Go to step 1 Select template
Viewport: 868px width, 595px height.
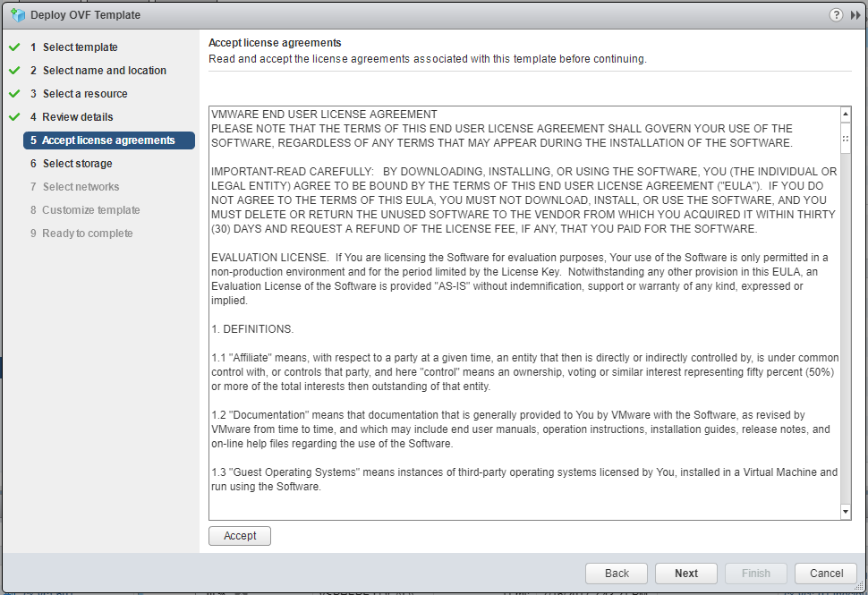click(80, 47)
